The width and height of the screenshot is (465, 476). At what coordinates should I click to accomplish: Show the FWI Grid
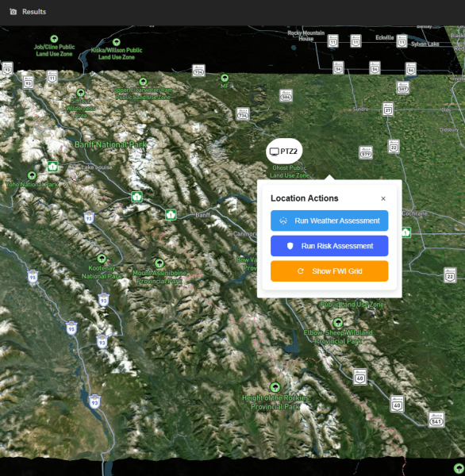coord(329,271)
